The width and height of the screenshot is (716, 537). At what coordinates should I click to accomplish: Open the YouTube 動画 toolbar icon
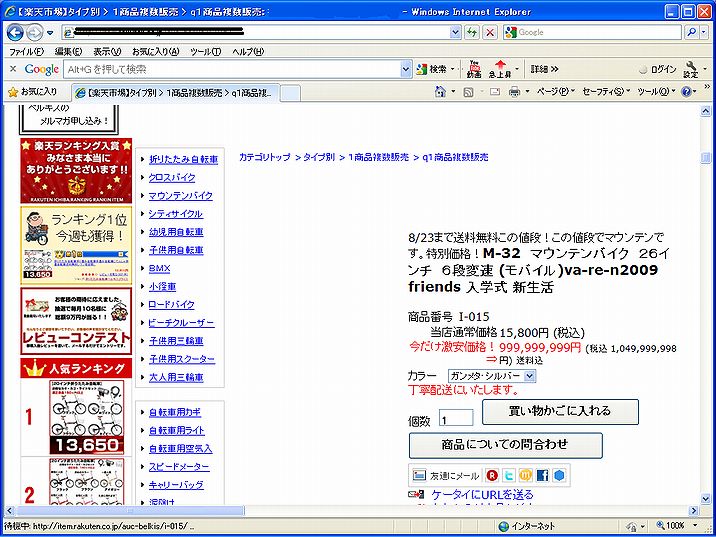[x=474, y=69]
